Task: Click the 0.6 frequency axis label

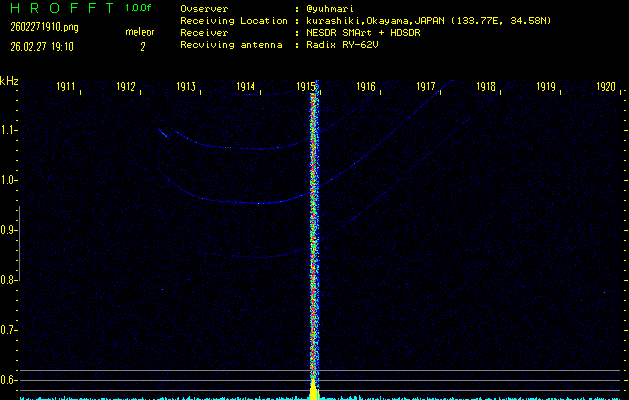Action: pos(9,380)
